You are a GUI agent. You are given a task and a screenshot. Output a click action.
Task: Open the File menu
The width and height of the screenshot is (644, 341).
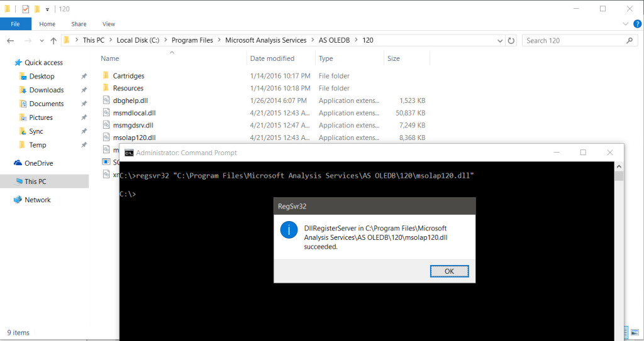pos(15,24)
